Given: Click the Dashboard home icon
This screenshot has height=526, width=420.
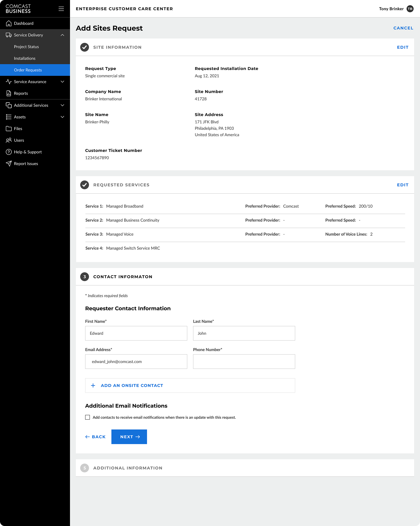Looking at the screenshot, I should 9,23.
